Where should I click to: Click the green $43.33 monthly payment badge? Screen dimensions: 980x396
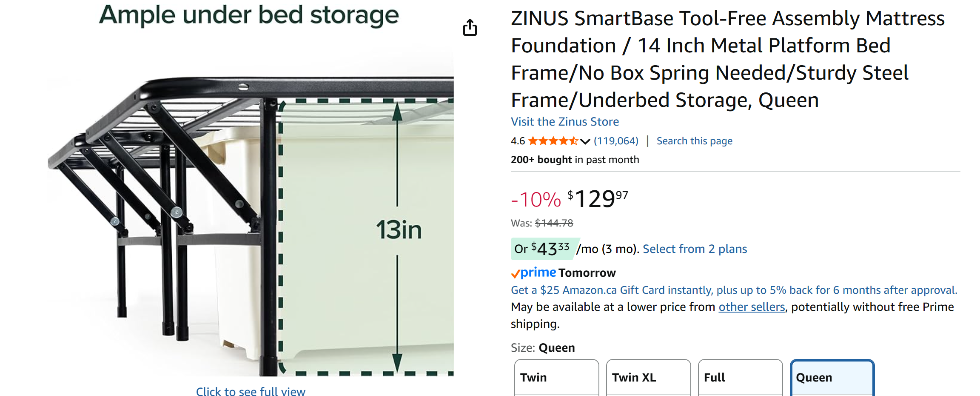[x=544, y=249]
